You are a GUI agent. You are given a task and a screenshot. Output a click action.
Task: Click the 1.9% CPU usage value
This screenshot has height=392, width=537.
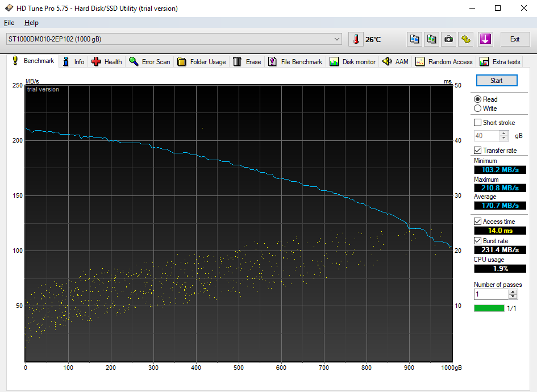[x=500, y=268]
